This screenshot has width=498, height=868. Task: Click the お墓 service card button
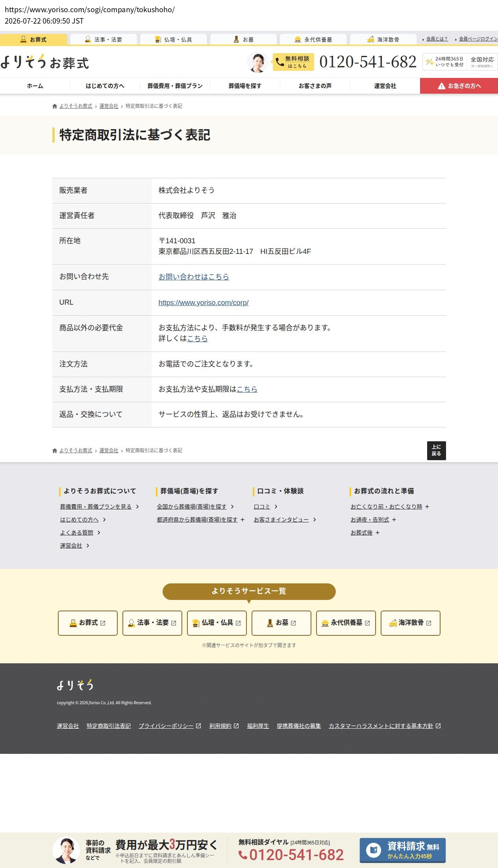pyautogui.click(x=281, y=623)
